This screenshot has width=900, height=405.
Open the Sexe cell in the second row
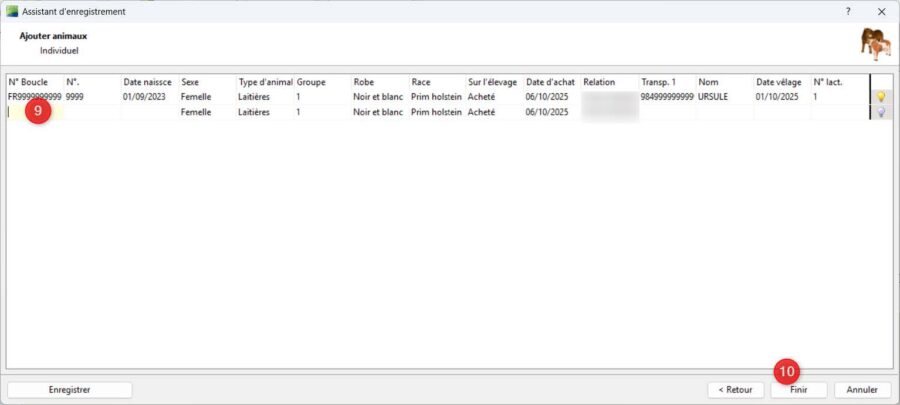(206, 113)
